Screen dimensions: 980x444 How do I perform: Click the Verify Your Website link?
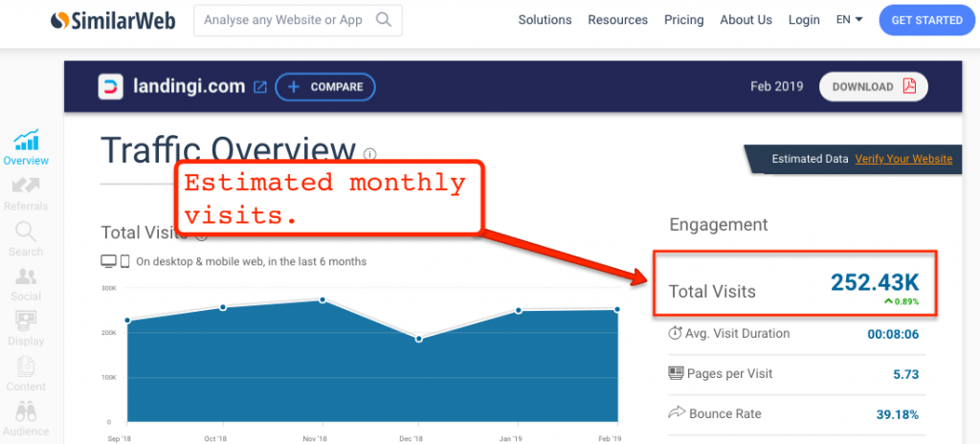[x=903, y=159]
